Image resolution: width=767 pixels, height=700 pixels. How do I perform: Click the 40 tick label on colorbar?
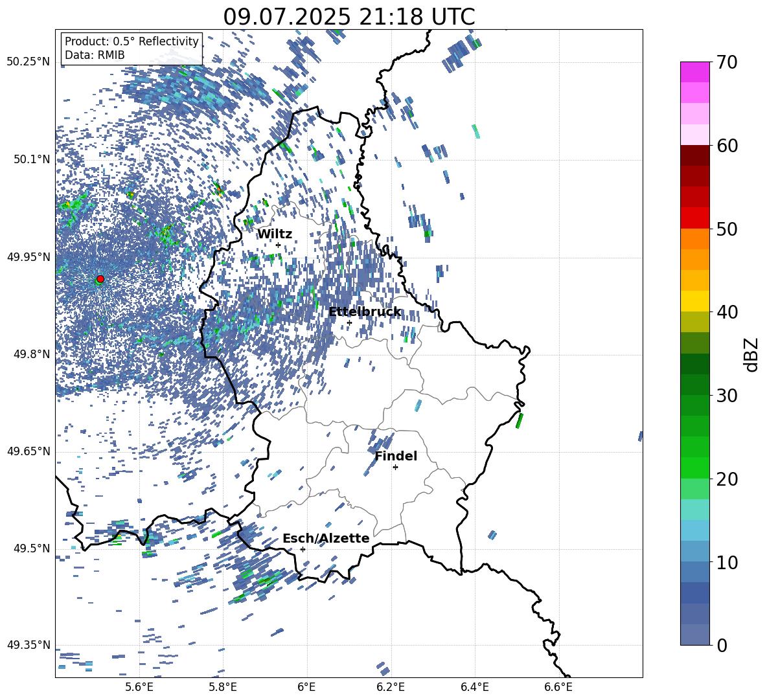(727, 312)
